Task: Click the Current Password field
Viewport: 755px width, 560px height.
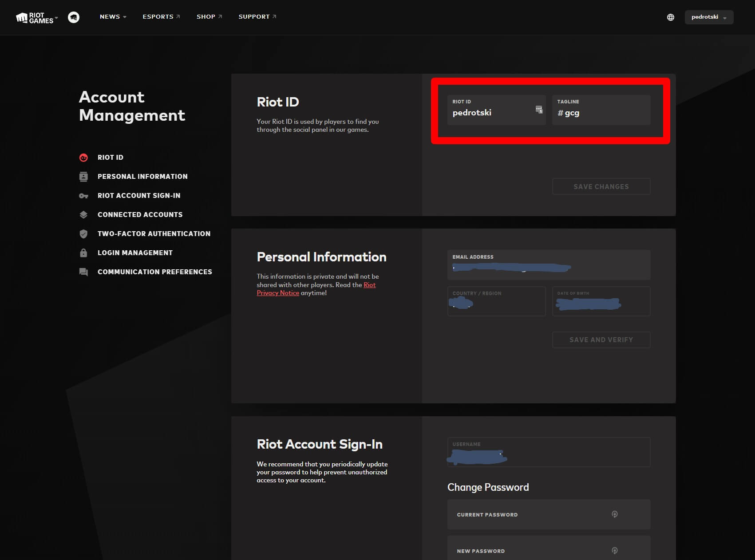Action: [549, 514]
